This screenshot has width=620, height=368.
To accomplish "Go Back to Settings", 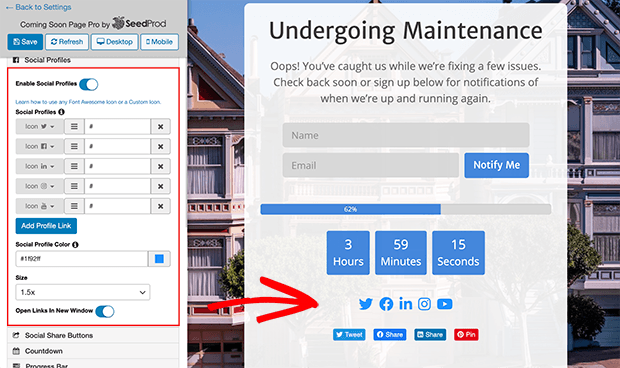I will coord(39,7).
